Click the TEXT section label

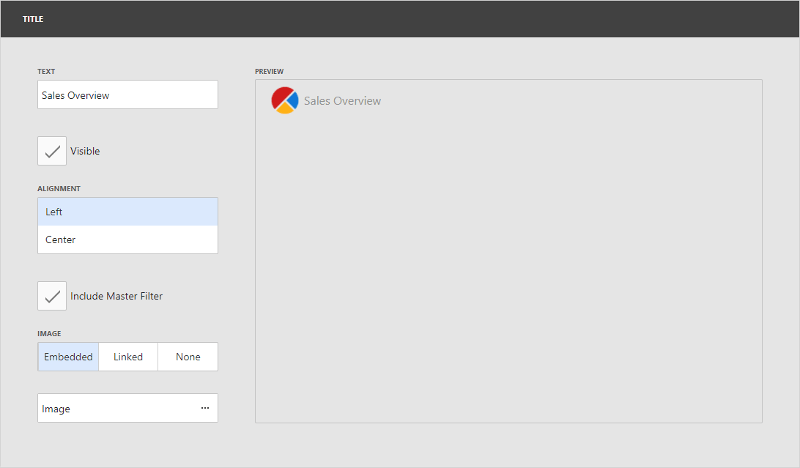pyautogui.click(x=46, y=72)
